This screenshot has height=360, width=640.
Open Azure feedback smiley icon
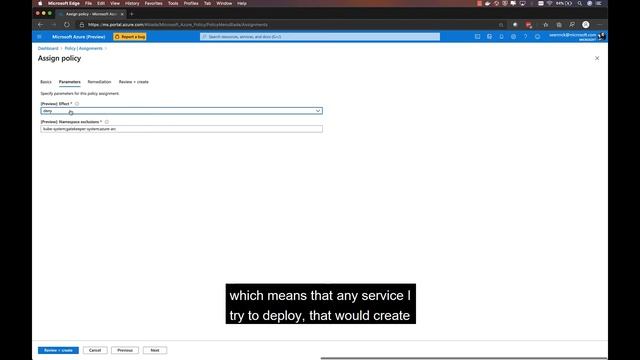[x=537, y=37]
